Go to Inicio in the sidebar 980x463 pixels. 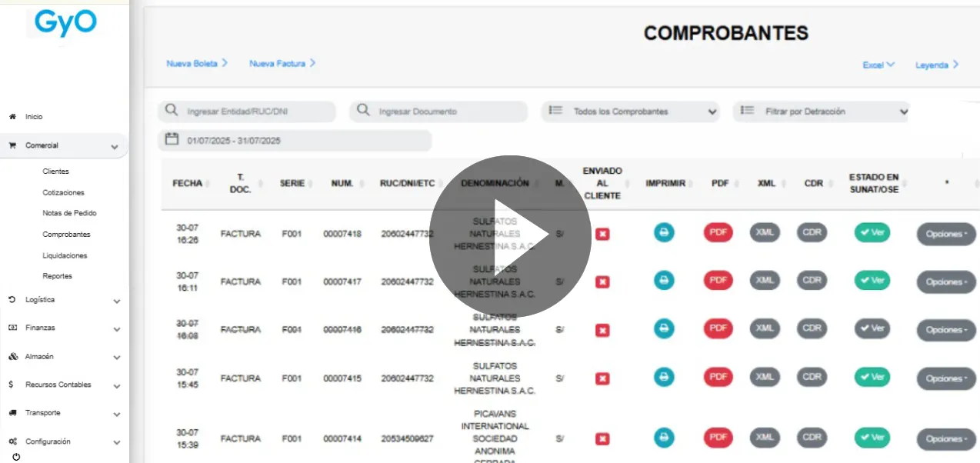pos(34,117)
